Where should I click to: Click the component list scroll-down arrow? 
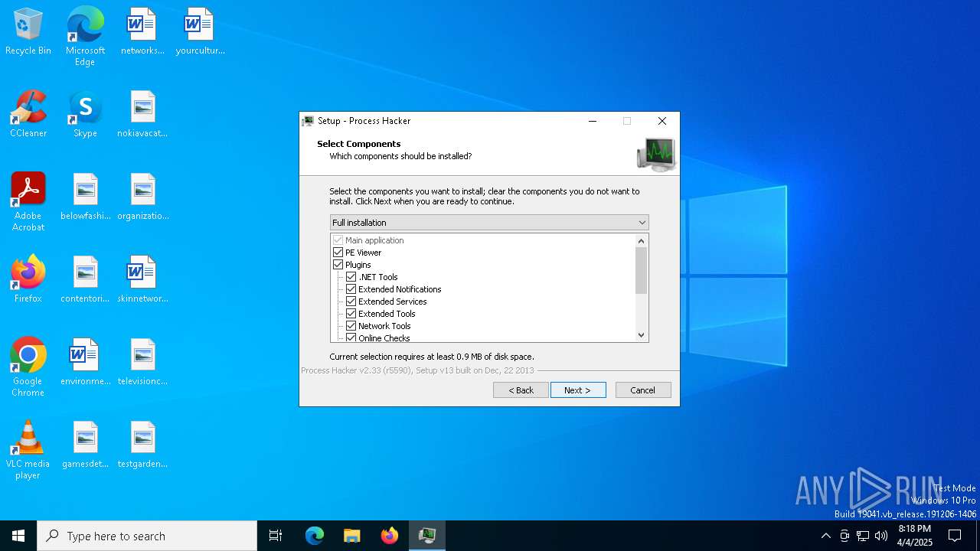pos(642,335)
